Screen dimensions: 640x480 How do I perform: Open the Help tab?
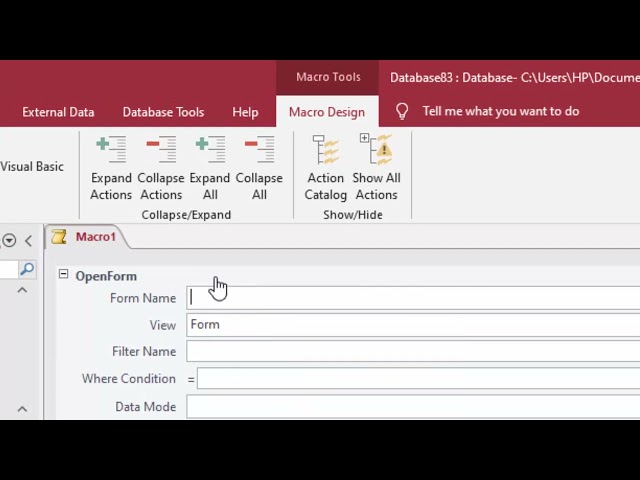[245, 112]
